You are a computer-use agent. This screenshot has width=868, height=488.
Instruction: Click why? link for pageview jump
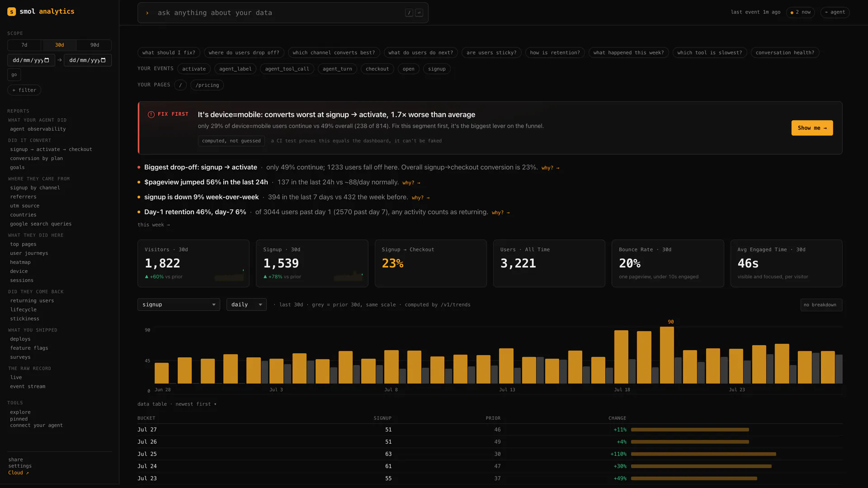411,183
